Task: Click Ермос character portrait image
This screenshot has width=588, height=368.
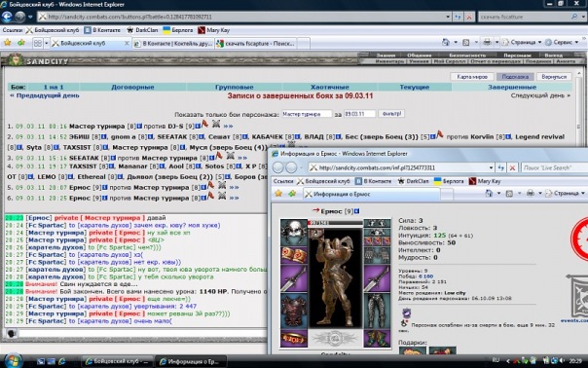Action: click(335, 276)
